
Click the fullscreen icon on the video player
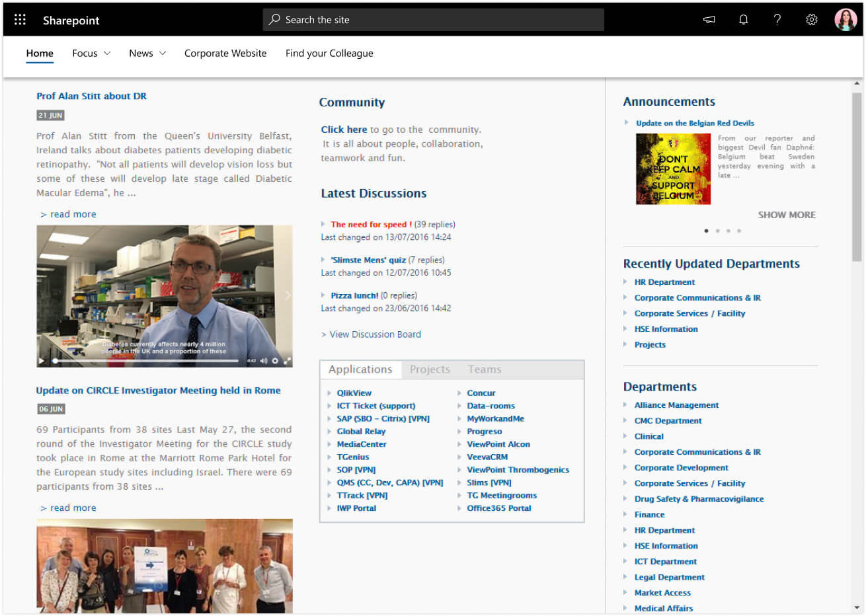[288, 360]
